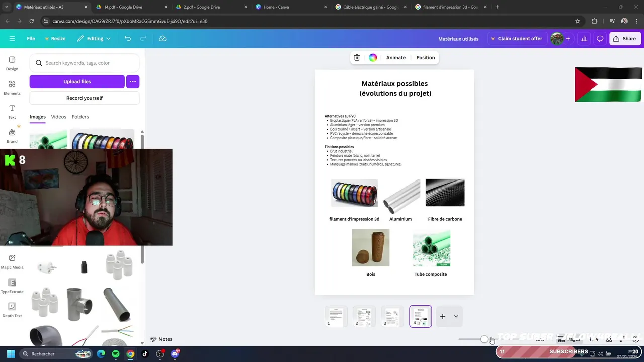Click the zoom slider handle

(484, 339)
